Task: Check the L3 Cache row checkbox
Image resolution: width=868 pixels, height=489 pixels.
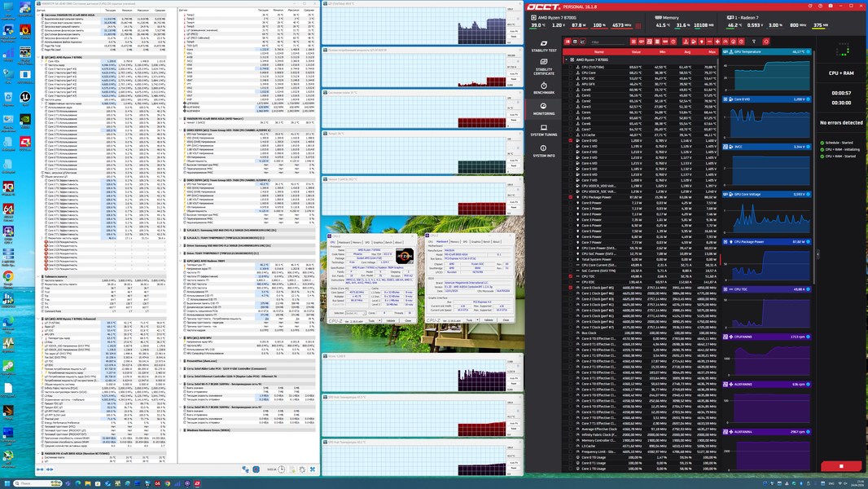Action: coord(570,134)
